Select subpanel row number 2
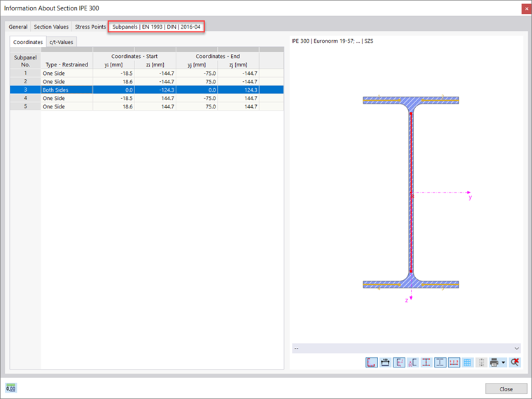Viewport: 532px width, 399px height. point(146,81)
